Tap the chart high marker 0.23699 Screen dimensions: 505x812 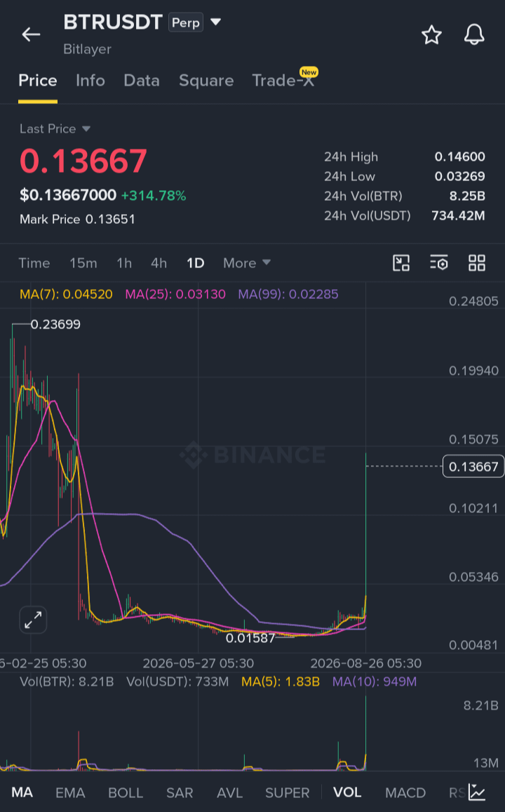click(x=55, y=324)
